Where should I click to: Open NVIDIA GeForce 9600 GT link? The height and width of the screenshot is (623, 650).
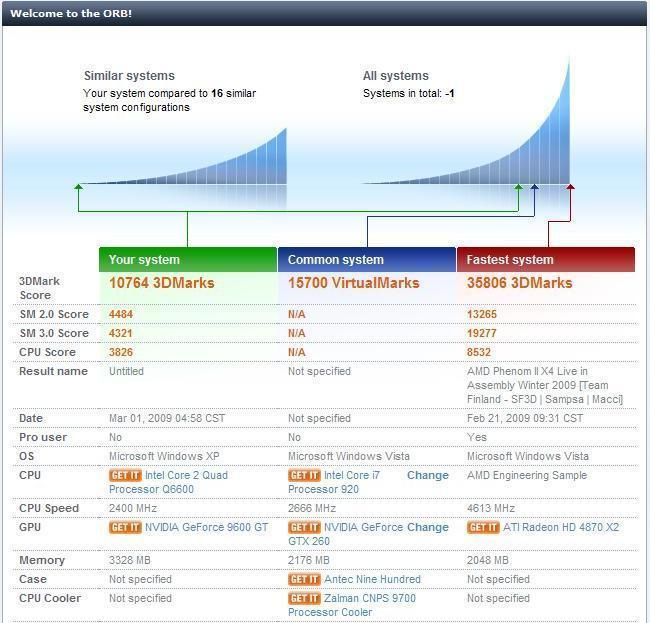(206, 527)
